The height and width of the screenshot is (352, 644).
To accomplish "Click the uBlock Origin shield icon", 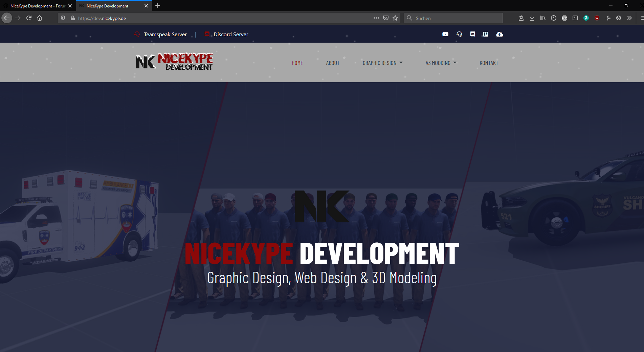I will (597, 18).
